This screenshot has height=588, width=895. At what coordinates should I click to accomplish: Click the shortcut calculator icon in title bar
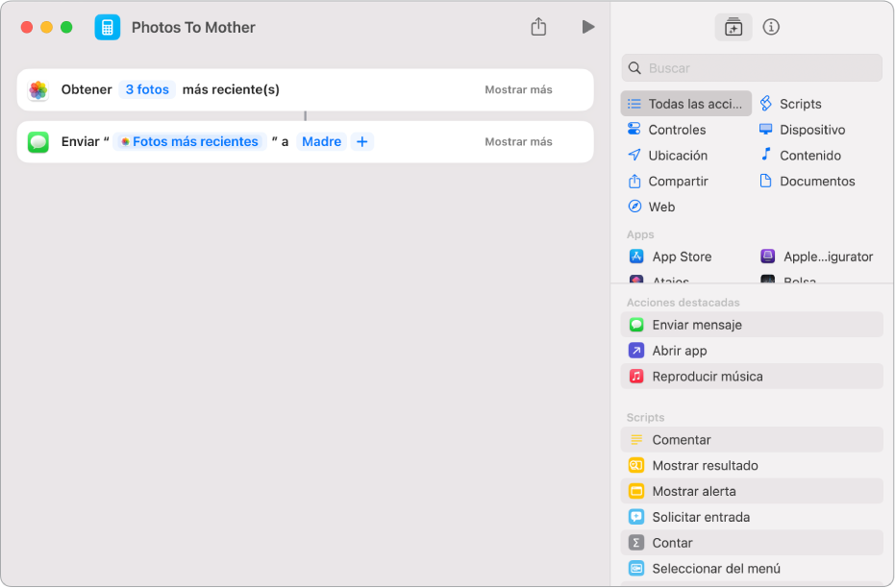point(108,27)
